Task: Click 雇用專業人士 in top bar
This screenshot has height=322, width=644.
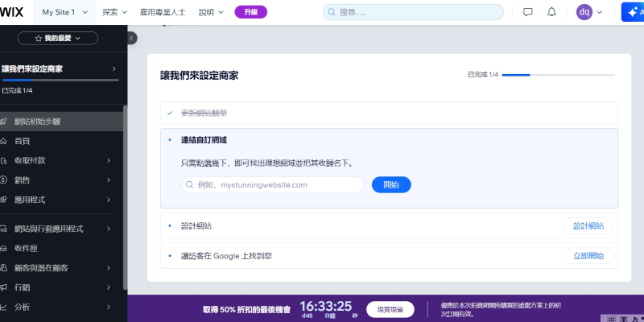Action: (163, 12)
